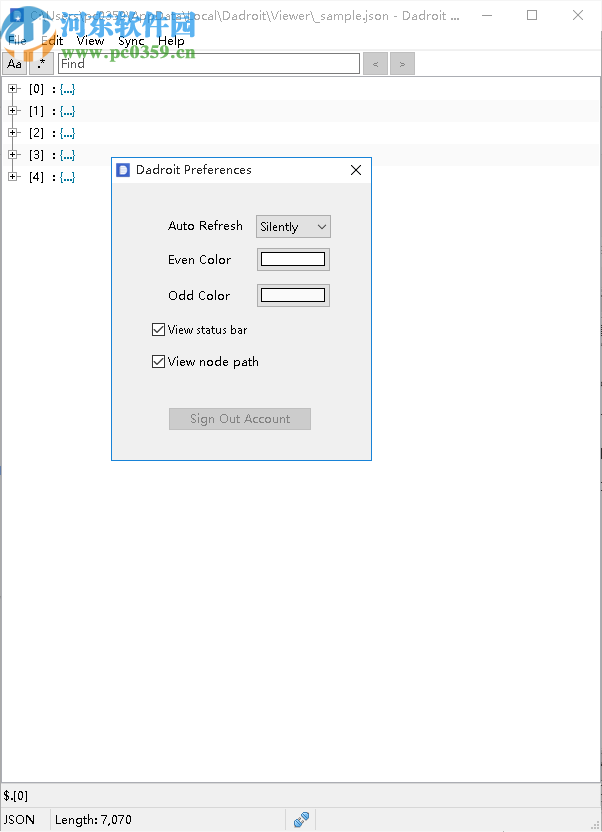Open the Edit menu
Screen dimensions: 602x832
pyautogui.click(x=52, y=41)
